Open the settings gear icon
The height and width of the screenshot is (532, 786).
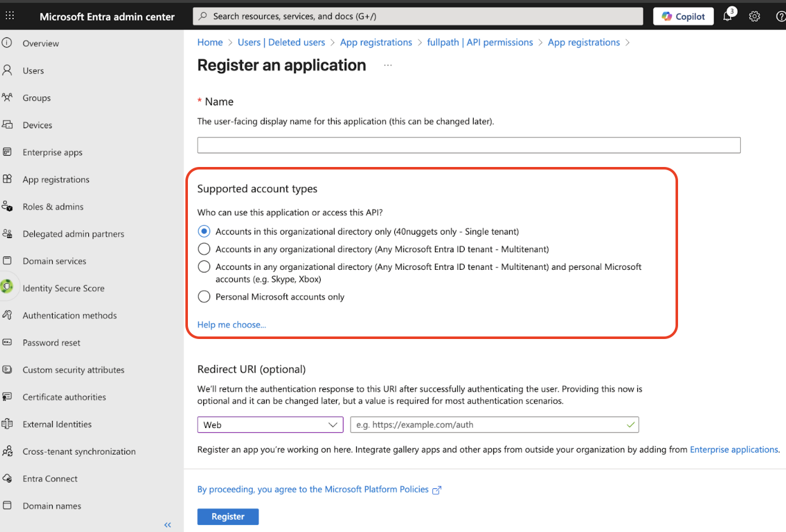[754, 17]
